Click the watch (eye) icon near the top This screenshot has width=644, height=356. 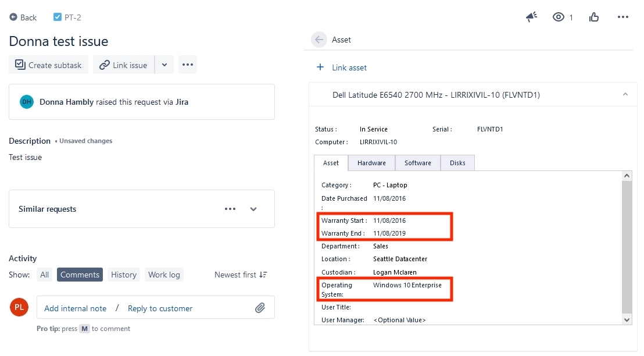(558, 17)
